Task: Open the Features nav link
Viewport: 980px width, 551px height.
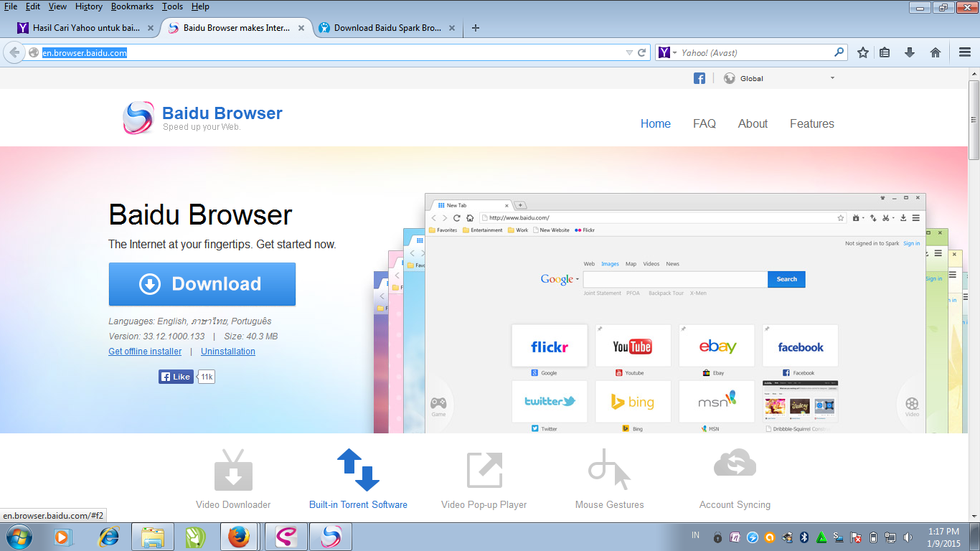Action: point(812,123)
